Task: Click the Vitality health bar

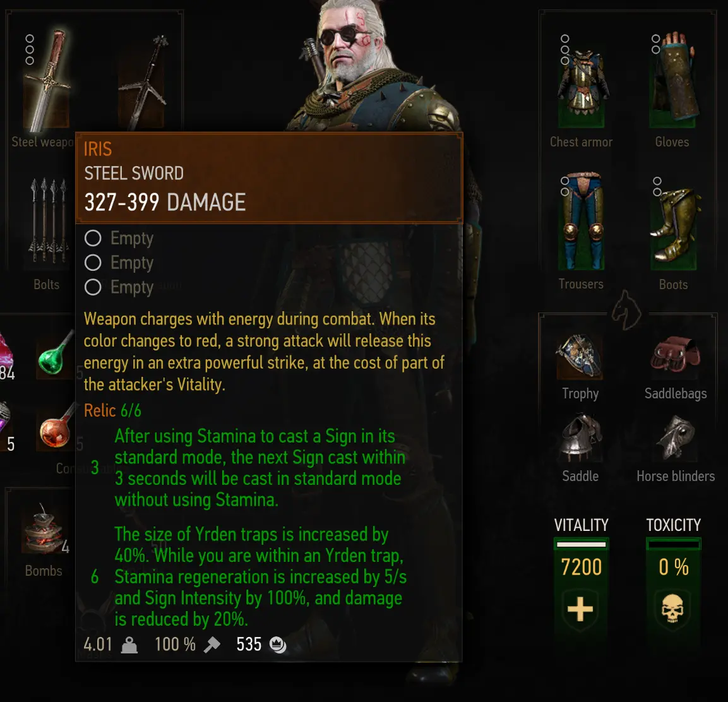Action: click(x=581, y=544)
